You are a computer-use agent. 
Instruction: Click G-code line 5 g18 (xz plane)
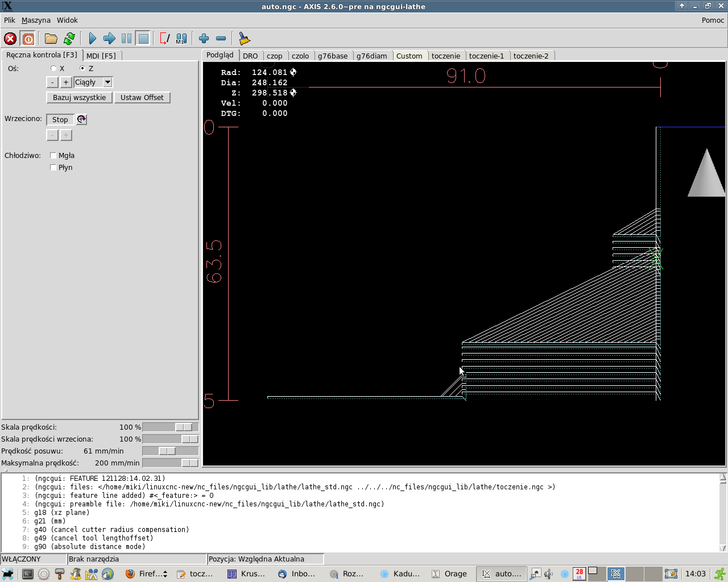click(x=62, y=513)
